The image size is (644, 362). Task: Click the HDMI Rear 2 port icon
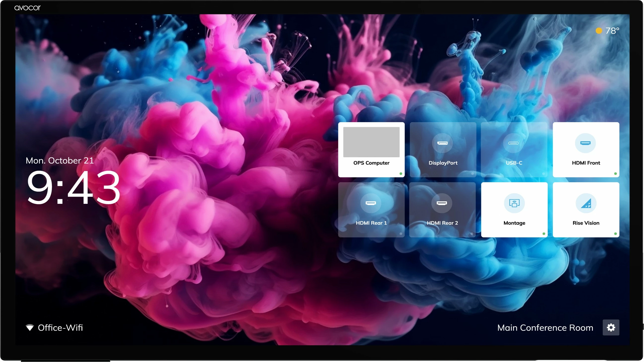pos(441,203)
